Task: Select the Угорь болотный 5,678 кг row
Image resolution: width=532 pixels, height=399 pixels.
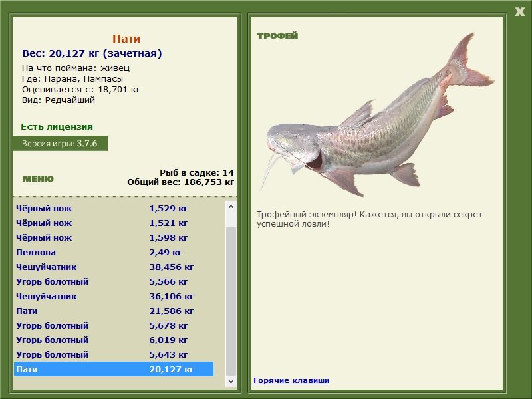Action: pyautogui.click(x=114, y=325)
